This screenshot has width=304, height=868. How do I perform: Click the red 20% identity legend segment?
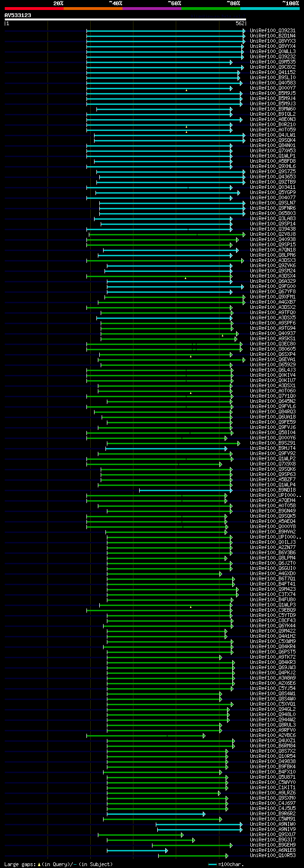[34, 8]
